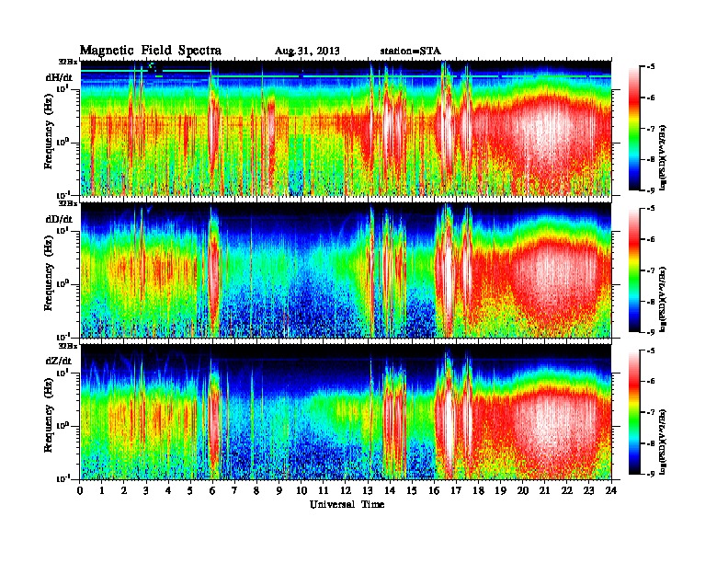
Task: Click the dH/dt panel color scale bar
Action: [633, 128]
